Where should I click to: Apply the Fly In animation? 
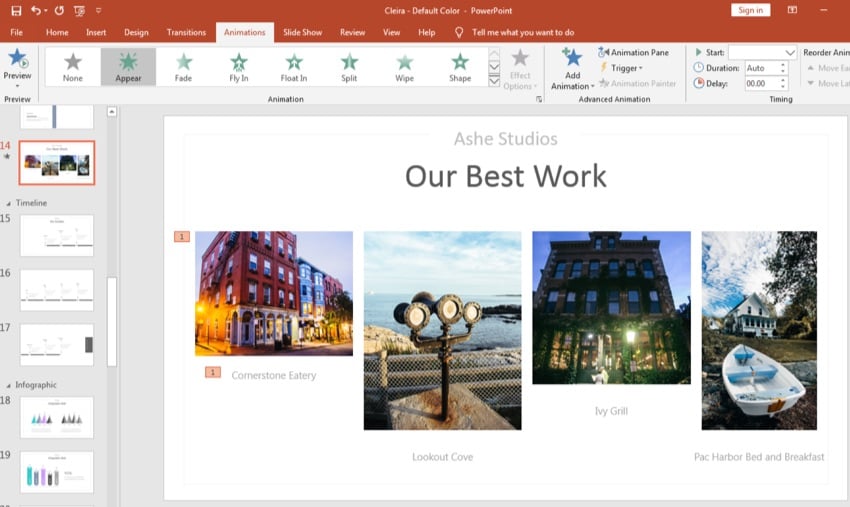(x=238, y=66)
